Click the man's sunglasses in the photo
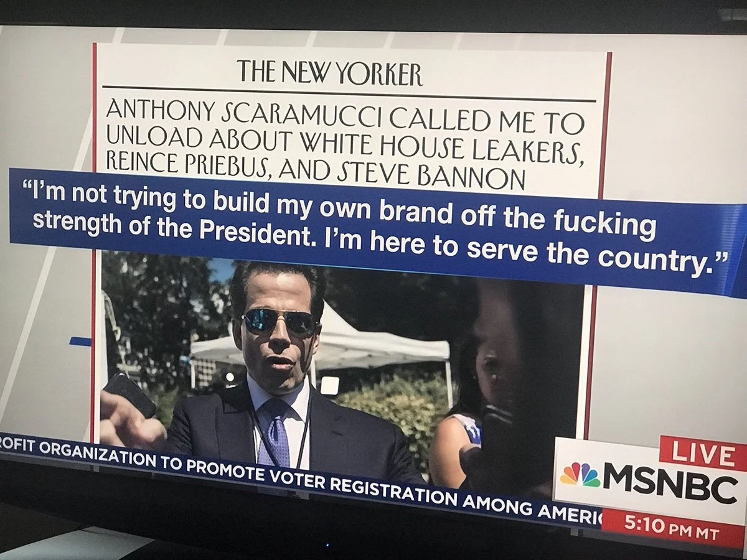 click(x=280, y=322)
